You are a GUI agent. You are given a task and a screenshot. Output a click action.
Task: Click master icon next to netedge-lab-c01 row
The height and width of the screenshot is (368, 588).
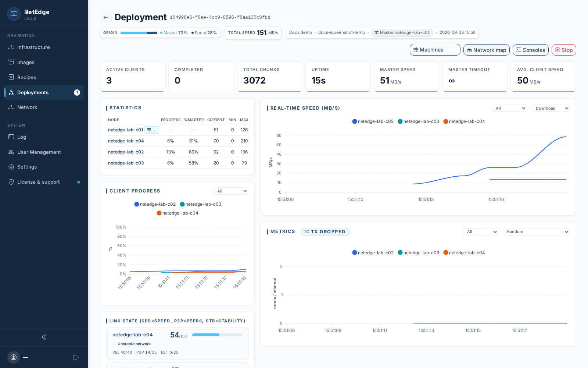tap(151, 130)
